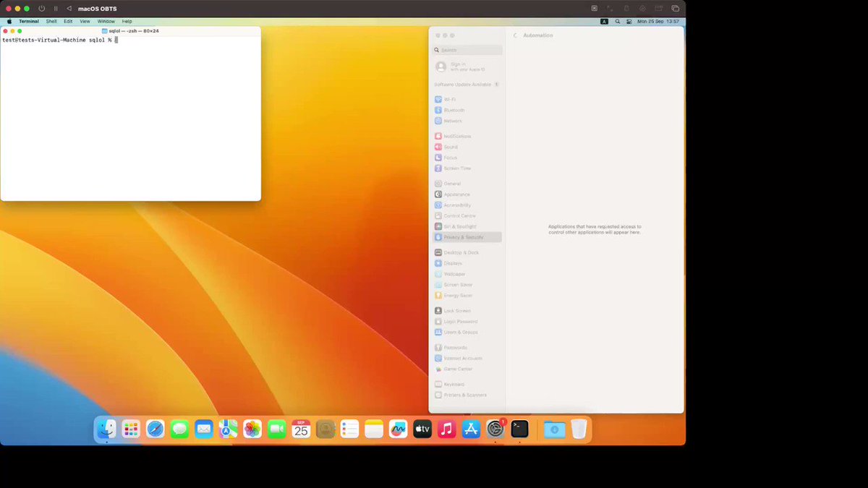Launch Freeform from the Dock
This screenshot has width=868, height=488.
click(x=398, y=429)
